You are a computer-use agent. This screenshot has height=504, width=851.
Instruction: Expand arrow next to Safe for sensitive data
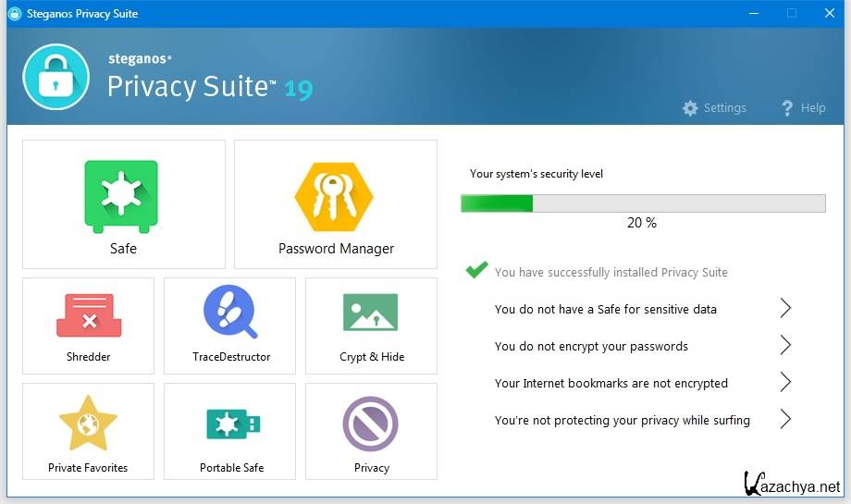tap(785, 309)
